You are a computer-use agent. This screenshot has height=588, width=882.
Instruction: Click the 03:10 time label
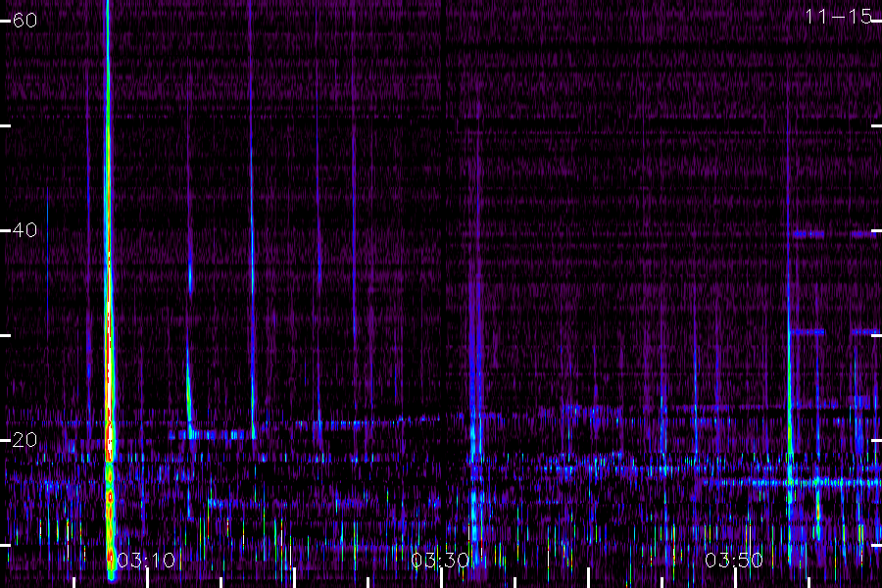(146, 560)
